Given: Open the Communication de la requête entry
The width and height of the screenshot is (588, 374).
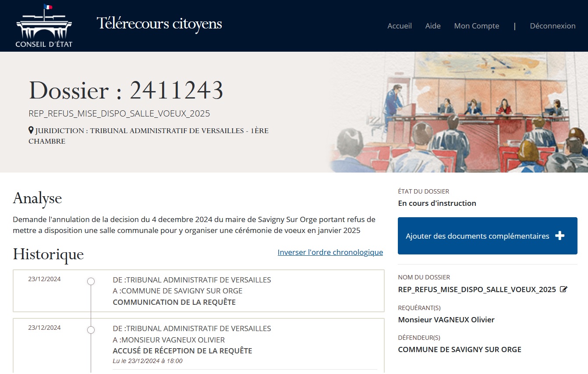Looking at the screenshot, I should pos(174,302).
